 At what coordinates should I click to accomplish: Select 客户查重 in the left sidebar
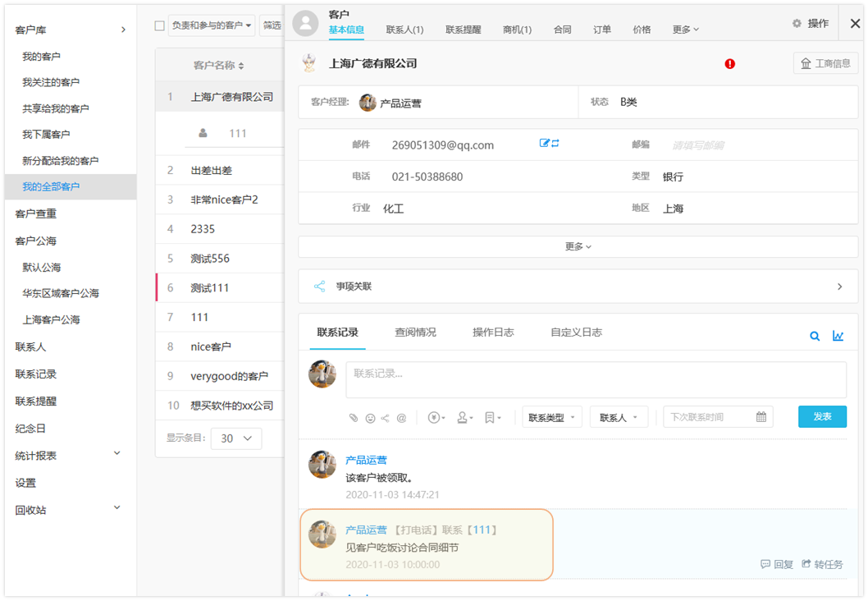click(x=36, y=213)
